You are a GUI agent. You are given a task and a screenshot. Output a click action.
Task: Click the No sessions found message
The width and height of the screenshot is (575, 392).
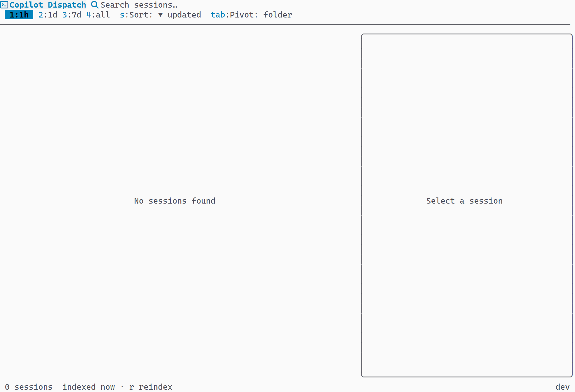(x=175, y=201)
